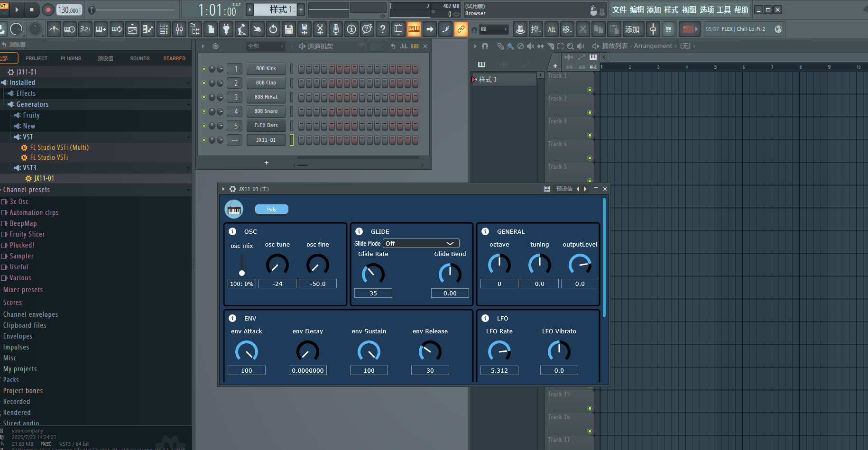Open the Mixer view icon
This screenshot has width=868, height=450.
pyautogui.click(x=179, y=29)
